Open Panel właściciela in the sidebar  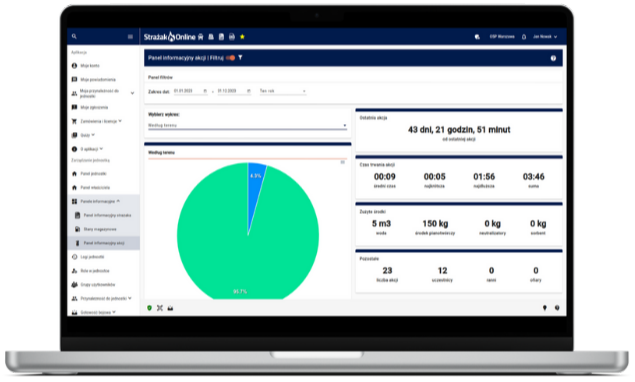pos(95,188)
